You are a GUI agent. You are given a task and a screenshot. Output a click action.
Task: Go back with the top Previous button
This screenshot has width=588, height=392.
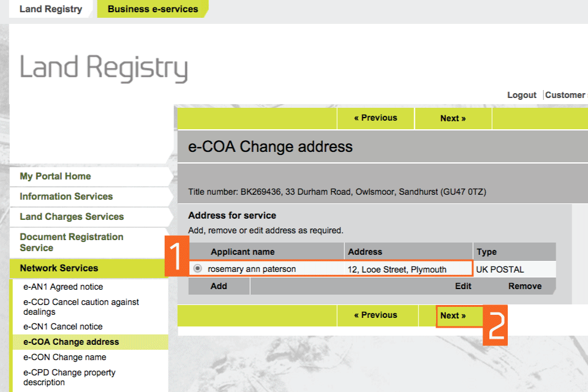[x=375, y=118]
